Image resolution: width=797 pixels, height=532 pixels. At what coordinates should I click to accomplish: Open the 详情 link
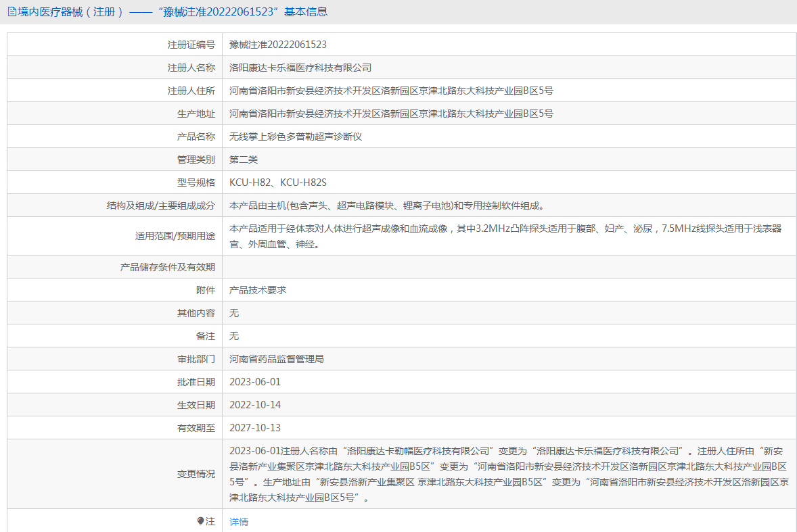pos(239,522)
